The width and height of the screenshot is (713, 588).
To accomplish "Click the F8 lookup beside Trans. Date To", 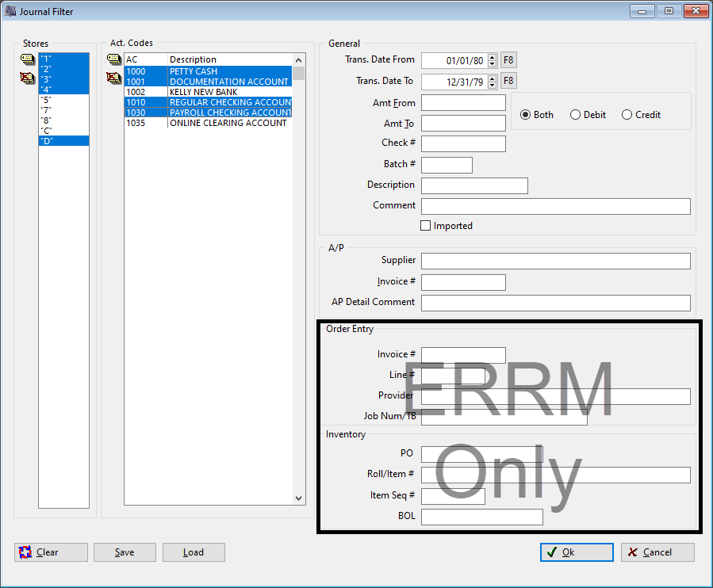I will click(508, 80).
